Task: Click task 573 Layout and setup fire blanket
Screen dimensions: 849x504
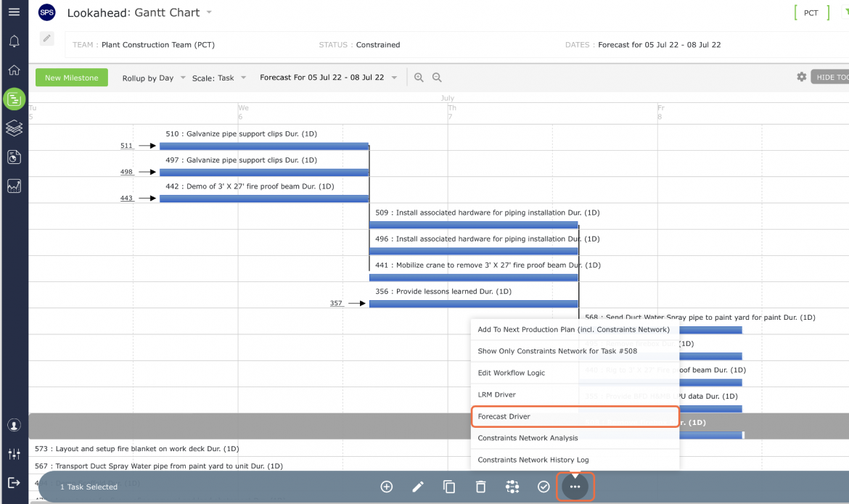Action: [x=137, y=449]
